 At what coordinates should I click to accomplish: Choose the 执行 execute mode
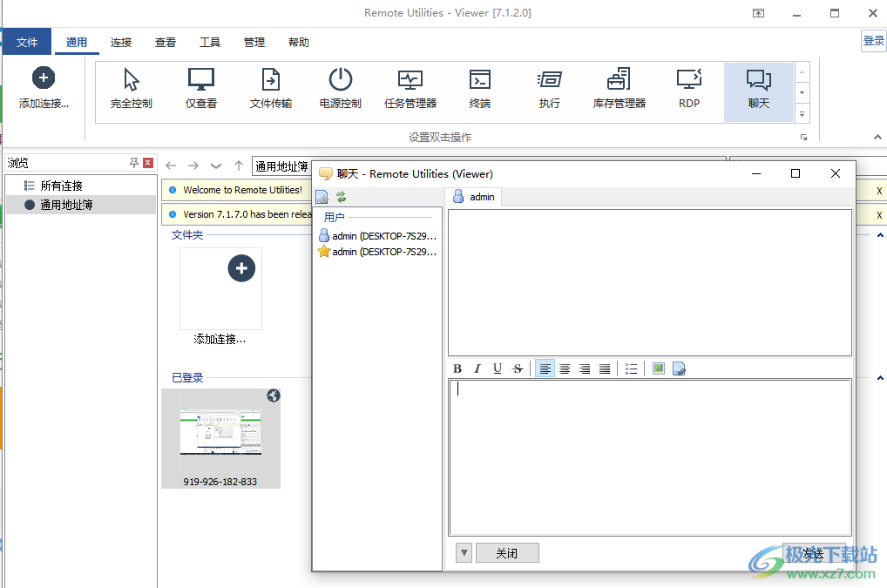pos(549,89)
